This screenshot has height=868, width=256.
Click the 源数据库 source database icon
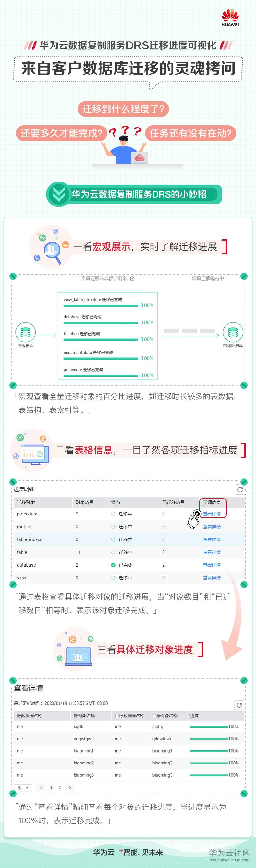click(25, 332)
